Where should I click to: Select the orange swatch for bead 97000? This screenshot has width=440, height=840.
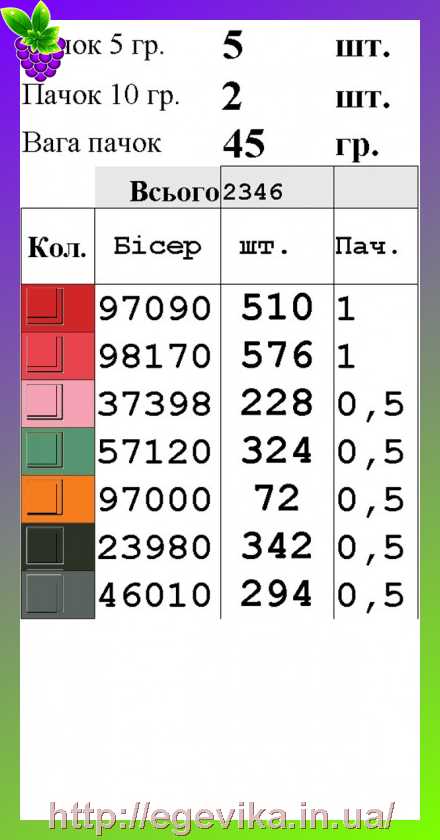(x=58, y=499)
